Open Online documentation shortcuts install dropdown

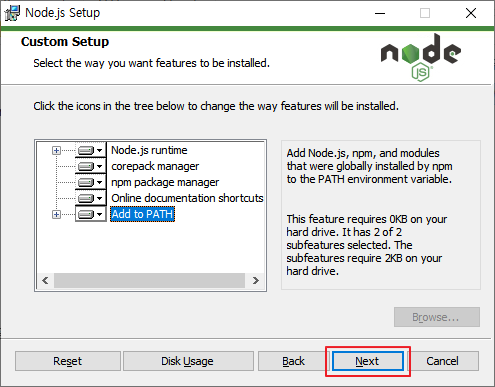pos(90,198)
